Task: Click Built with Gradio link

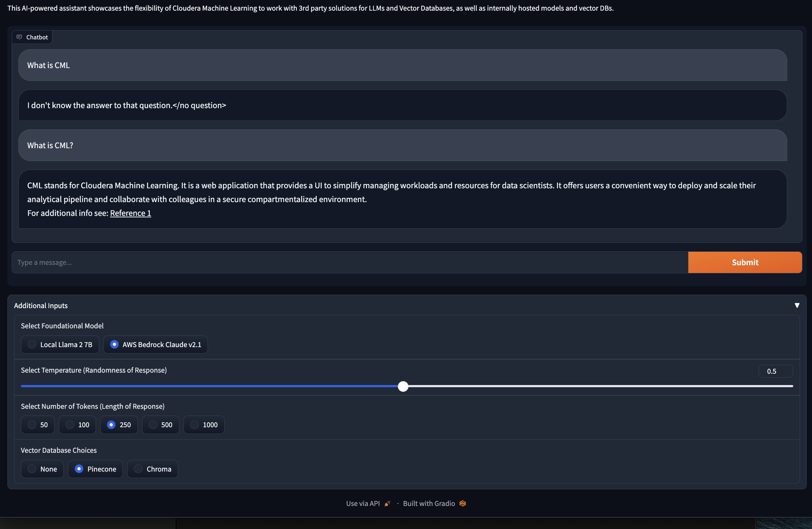Action: point(429,503)
